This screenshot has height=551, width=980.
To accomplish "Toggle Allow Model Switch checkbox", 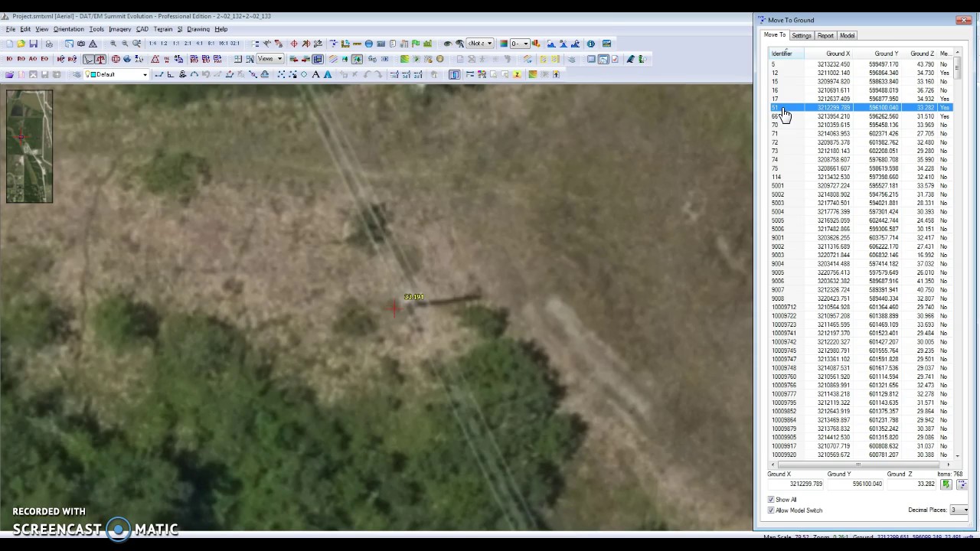I will [x=771, y=510].
